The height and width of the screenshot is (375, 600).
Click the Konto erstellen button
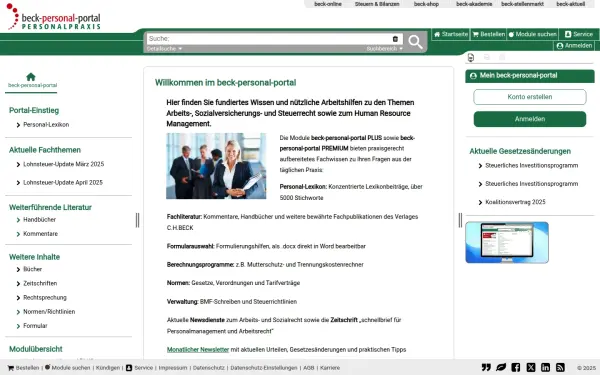[530, 97]
